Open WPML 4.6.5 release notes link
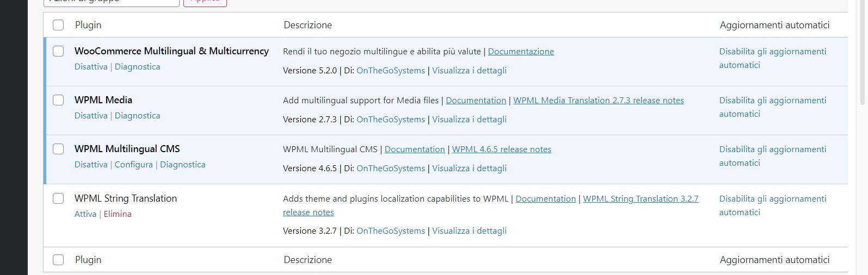 pyautogui.click(x=502, y=149)
